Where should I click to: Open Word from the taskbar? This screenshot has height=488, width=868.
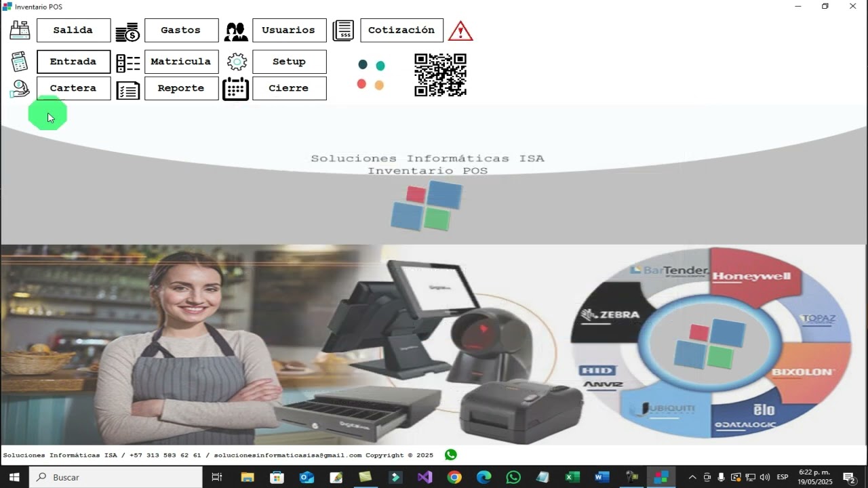click(601, 477)
